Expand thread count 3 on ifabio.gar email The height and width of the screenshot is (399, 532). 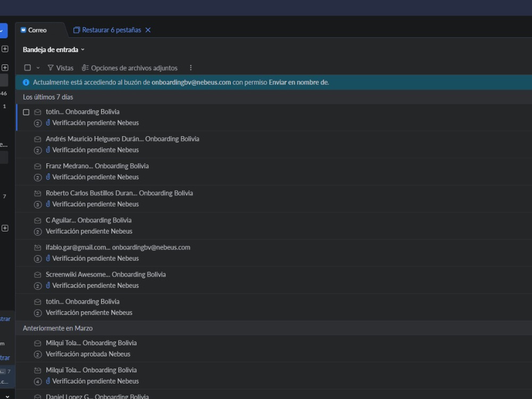(38, 259)
